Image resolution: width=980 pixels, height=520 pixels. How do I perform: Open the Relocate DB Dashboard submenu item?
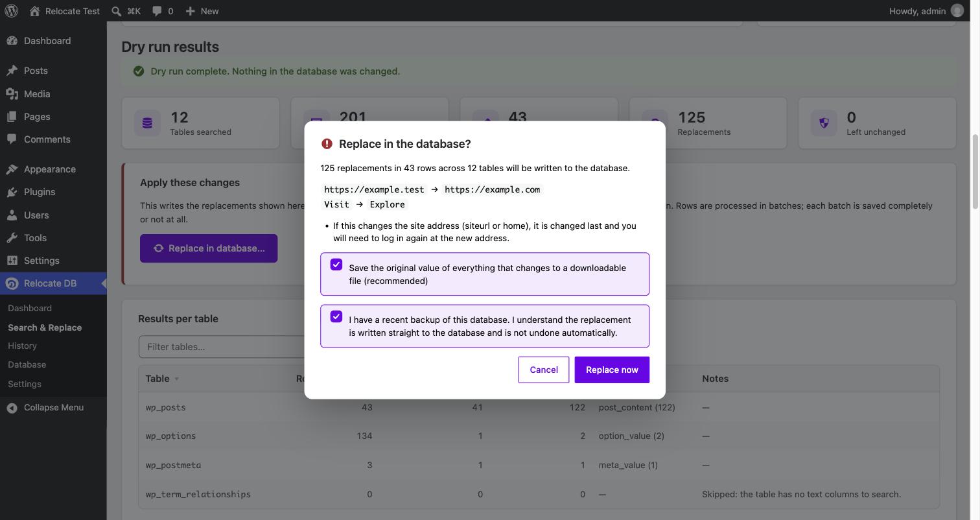(x=30, y=308)
